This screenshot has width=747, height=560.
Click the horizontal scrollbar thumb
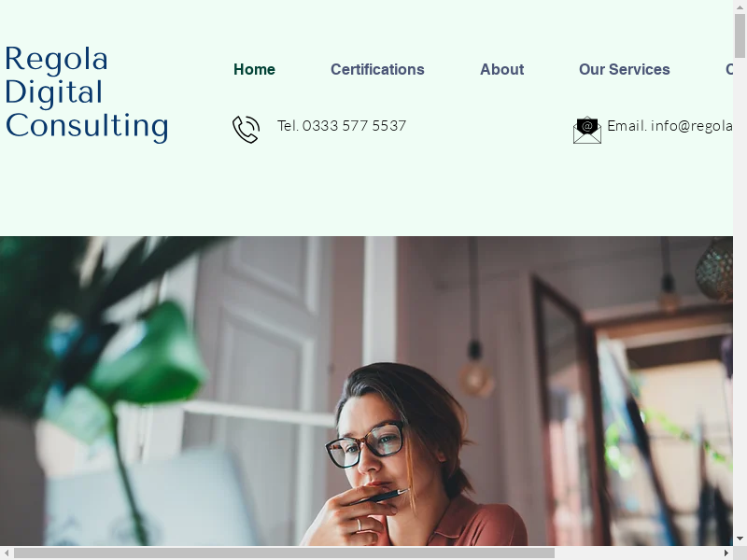pos(284,553)
